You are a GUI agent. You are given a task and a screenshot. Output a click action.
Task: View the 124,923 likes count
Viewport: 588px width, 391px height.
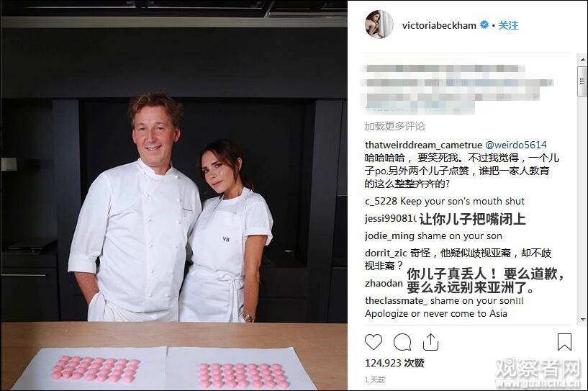click(394, 363)
